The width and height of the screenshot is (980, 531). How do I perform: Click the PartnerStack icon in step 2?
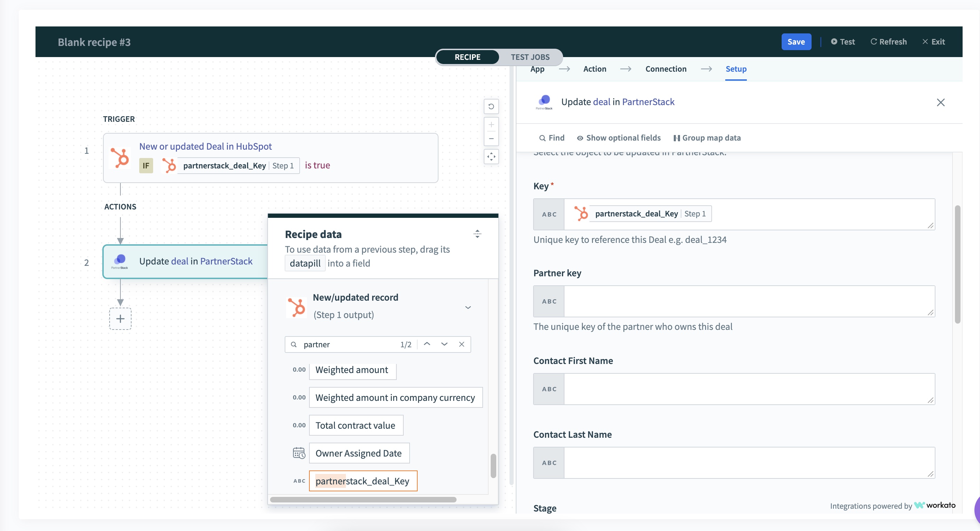point(120,261)
